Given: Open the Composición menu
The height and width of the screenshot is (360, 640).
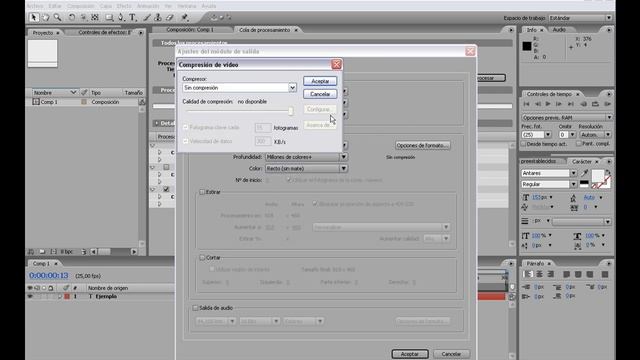Looking at the screenshot, I should (80, 6).
